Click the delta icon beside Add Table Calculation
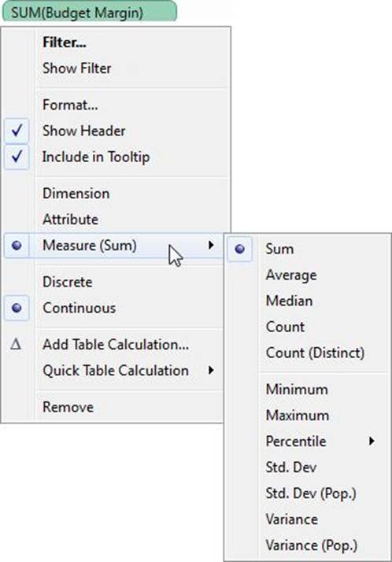Image resolution: width=392 pixels, height=562 pixels. click(16, 345)
